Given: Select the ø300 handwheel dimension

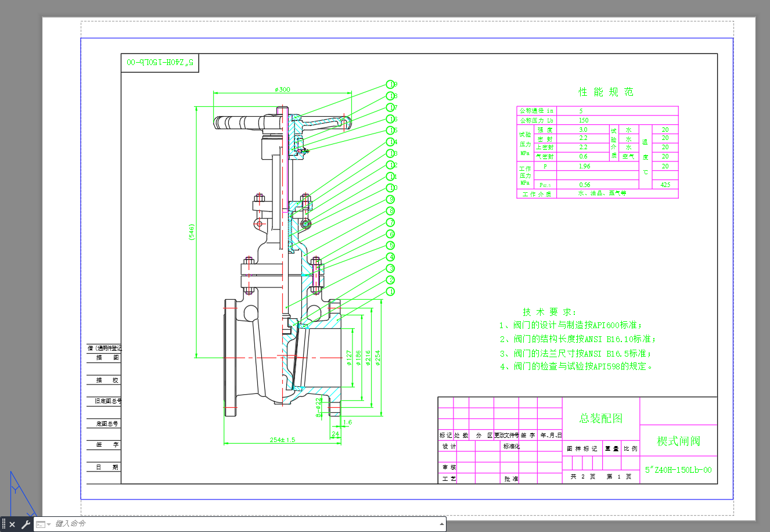Looking at the screenshot, I should [x=283, y=89].
